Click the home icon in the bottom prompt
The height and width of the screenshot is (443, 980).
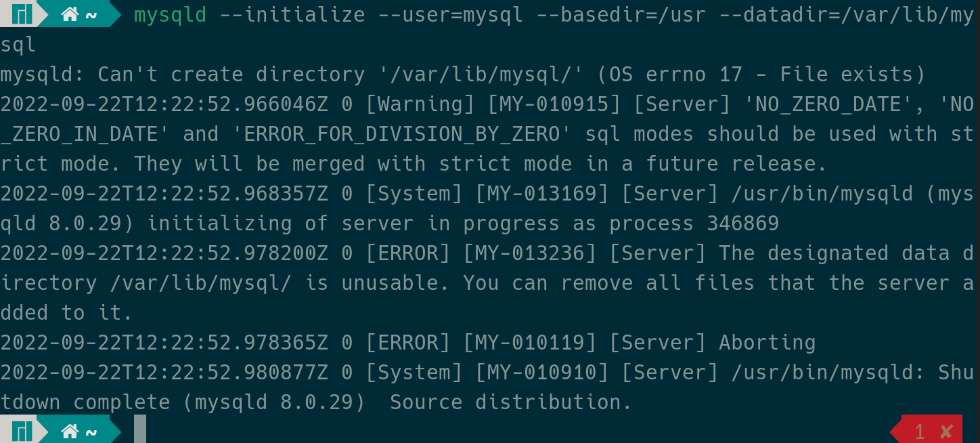[x=70, y=431]
